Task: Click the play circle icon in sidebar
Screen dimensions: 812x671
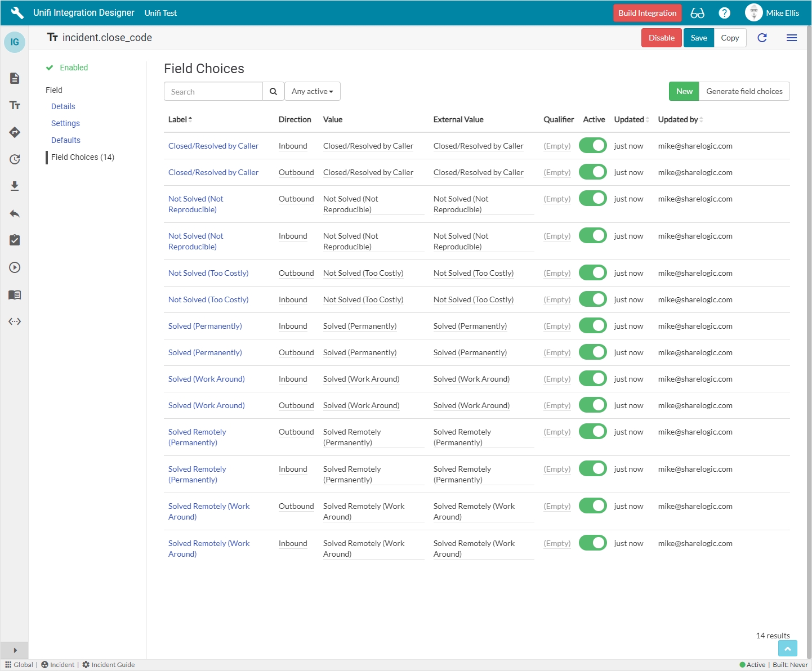Action: 15,267
